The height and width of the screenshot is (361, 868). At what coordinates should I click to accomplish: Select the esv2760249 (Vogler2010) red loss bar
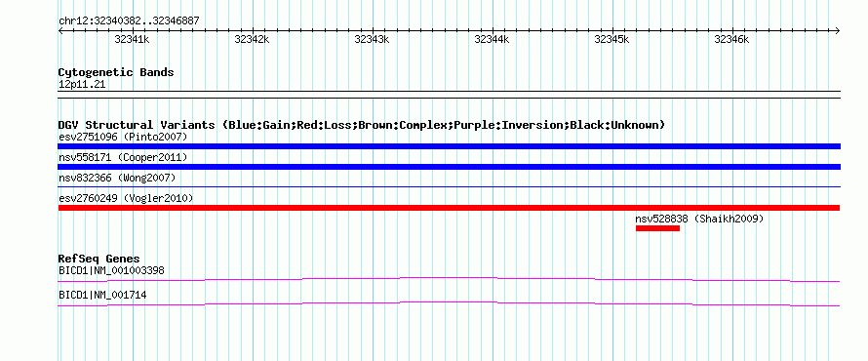(449, 208)
